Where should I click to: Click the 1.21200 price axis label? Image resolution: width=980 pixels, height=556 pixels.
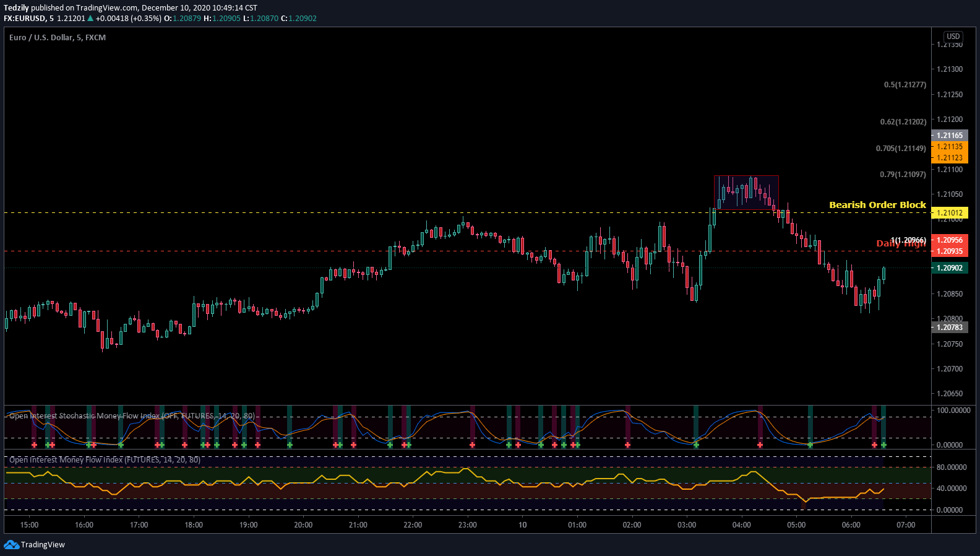950,119
